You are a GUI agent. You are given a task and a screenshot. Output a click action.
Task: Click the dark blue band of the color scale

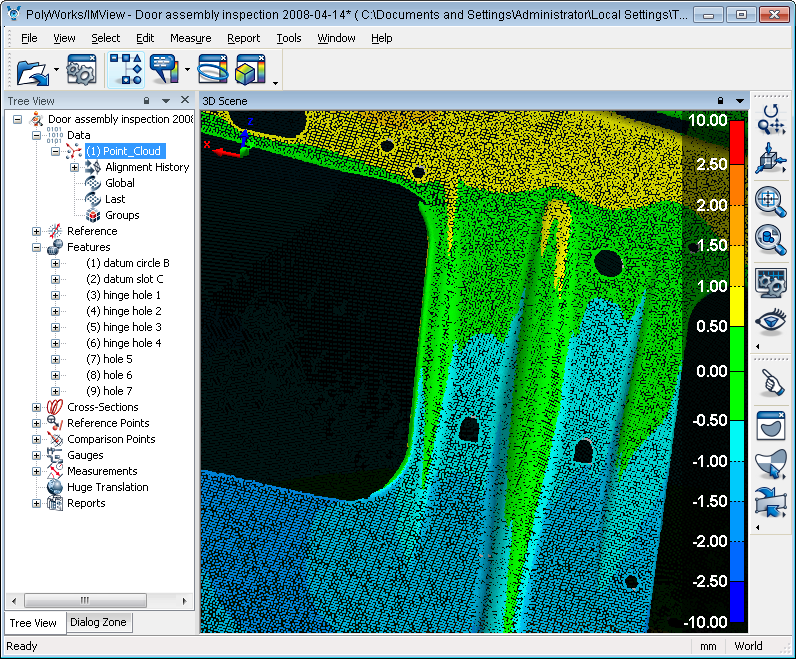(737, 601)
